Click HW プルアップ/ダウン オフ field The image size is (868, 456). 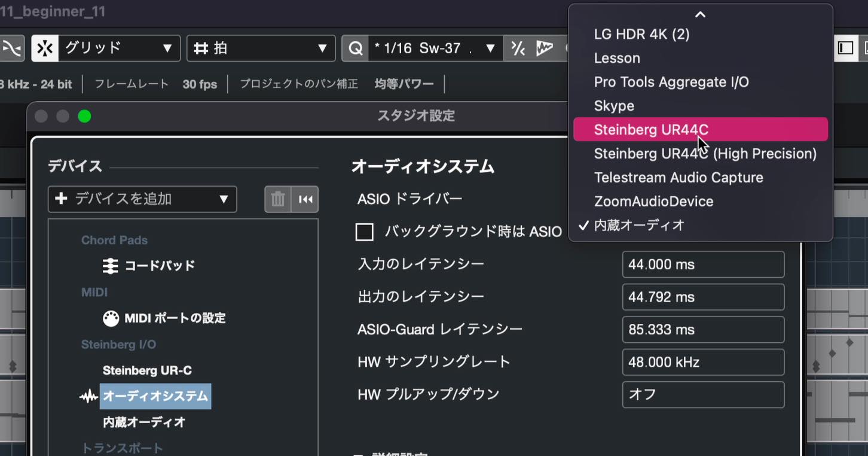[x=703, y=394]
